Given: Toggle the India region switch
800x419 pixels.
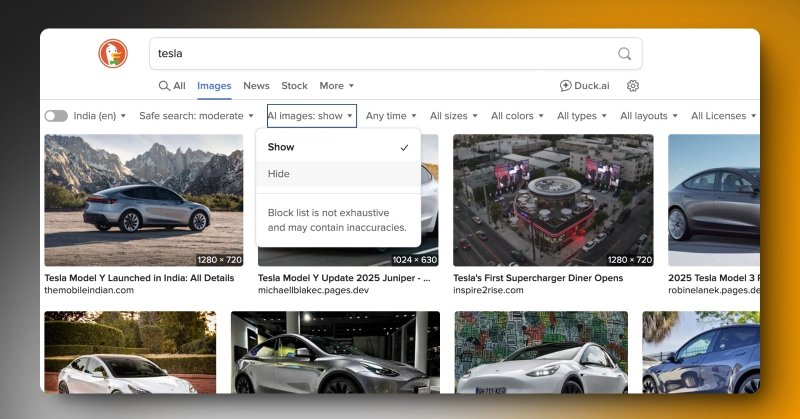Looking at the screenshot, I should (56, 116).
